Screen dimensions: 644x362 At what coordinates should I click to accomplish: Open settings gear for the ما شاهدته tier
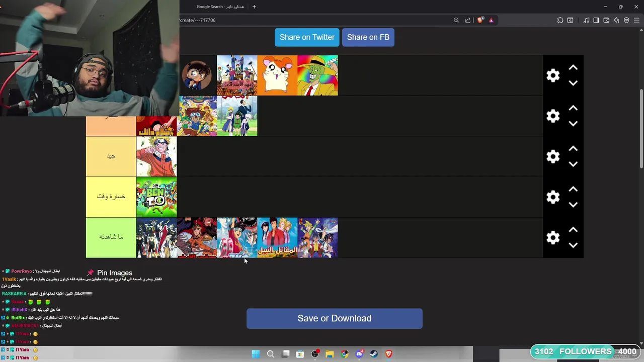553,237
